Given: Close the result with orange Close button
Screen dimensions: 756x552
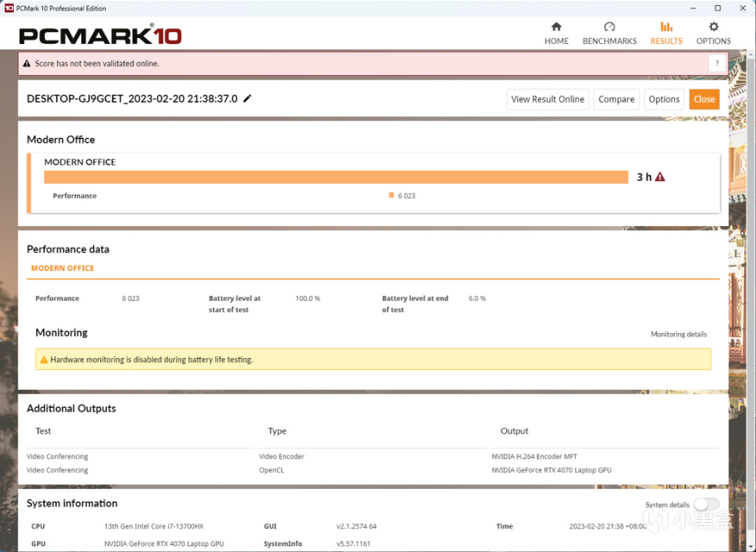Looking at the screenshot, I should [x=704, y=99].
